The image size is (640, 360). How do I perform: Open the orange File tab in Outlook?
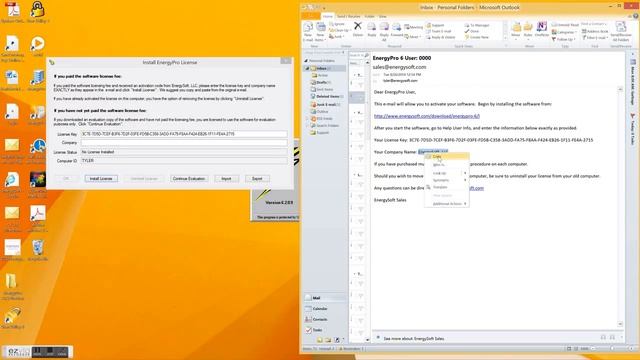coord(311,16)
